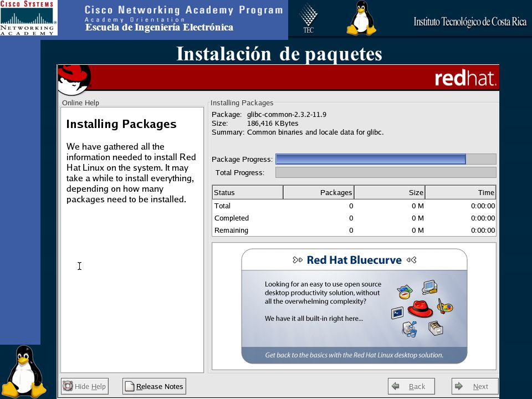Screen dimensions: 532x399
Task: Select the Total row label
Action: point(222,206)
